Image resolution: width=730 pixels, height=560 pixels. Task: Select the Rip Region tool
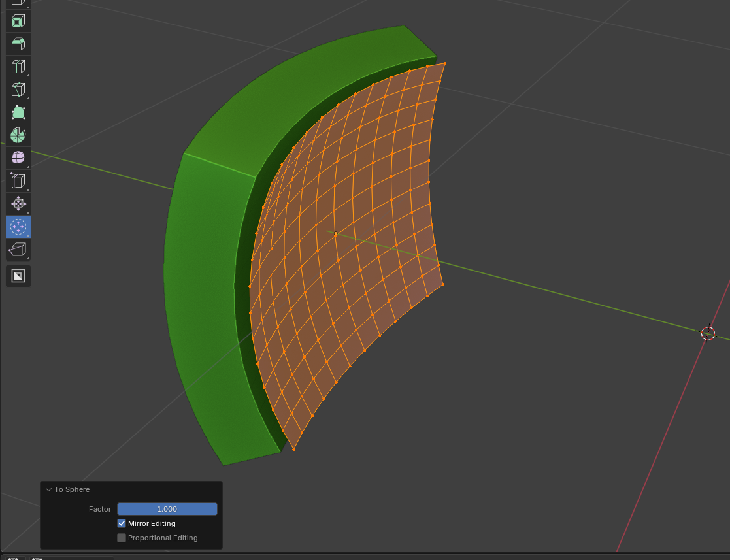18,249
